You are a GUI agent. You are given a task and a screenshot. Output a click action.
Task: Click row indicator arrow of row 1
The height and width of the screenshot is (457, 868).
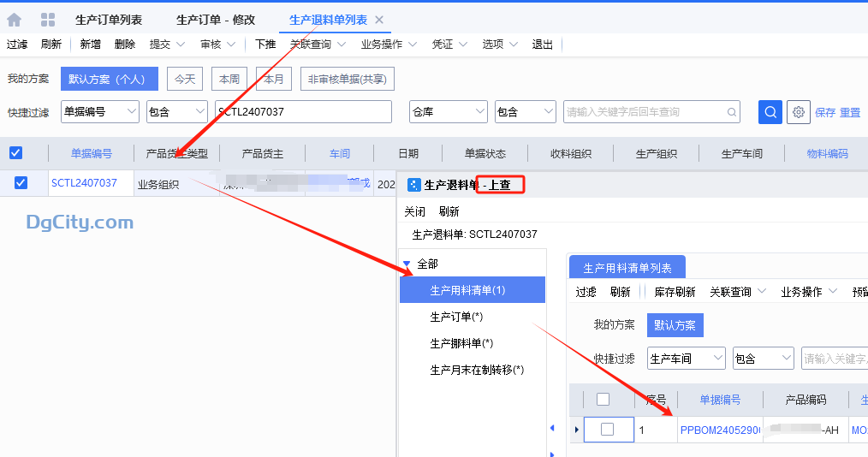click(576, 430)
